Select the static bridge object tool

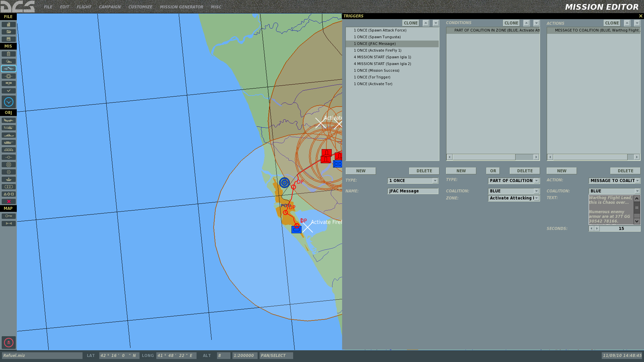point(9,150)
